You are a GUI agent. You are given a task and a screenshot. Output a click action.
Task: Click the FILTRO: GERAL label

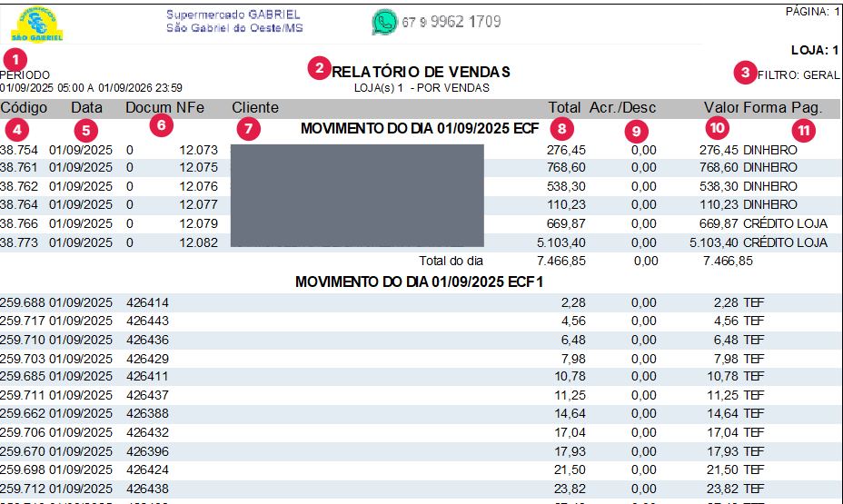[798, 75]
